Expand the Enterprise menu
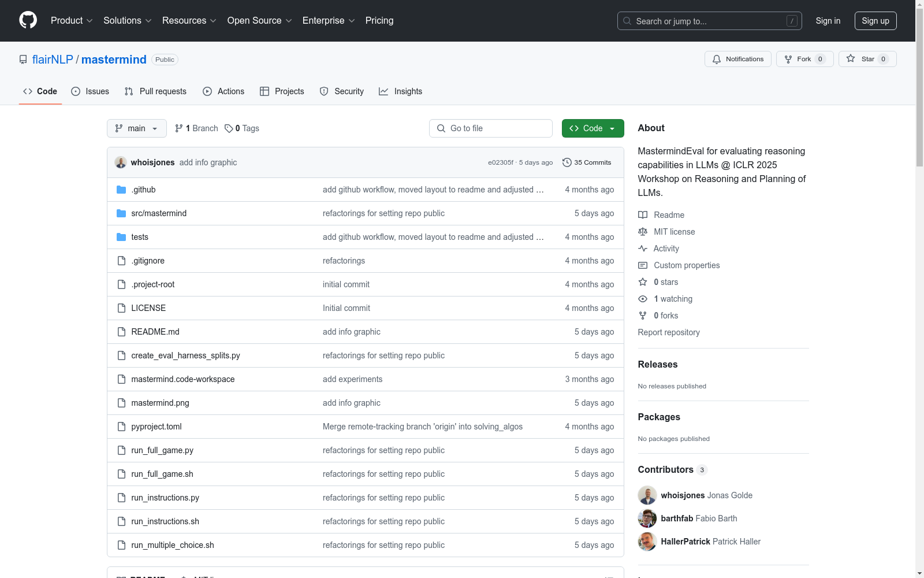The width and height of the screenshot is (924, 578). coord(329,21)
